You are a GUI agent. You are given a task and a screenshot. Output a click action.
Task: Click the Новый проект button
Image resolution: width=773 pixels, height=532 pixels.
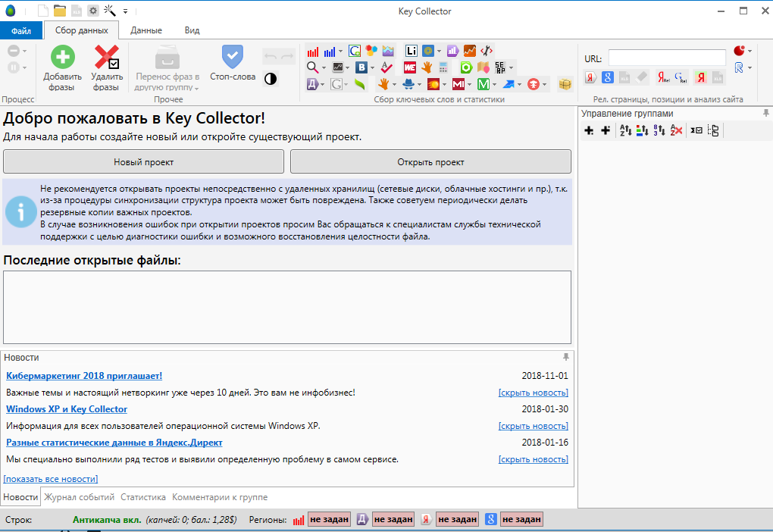143,161
